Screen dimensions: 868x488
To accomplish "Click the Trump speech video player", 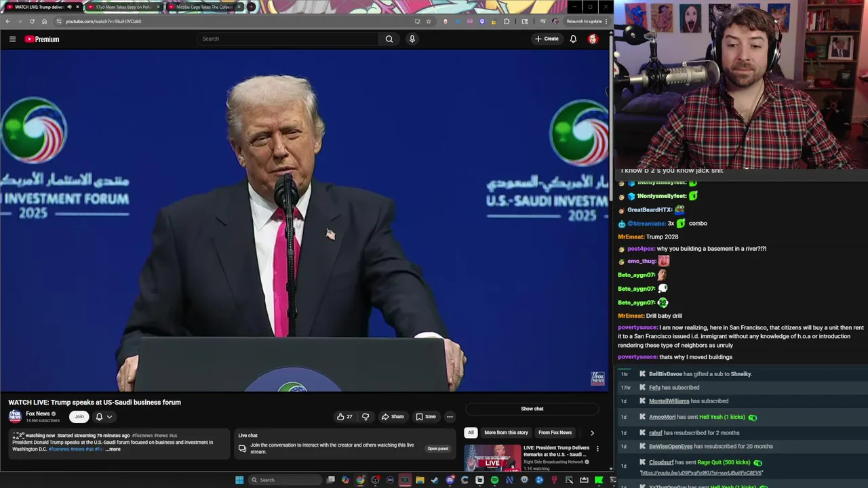I will coord(304,221).
